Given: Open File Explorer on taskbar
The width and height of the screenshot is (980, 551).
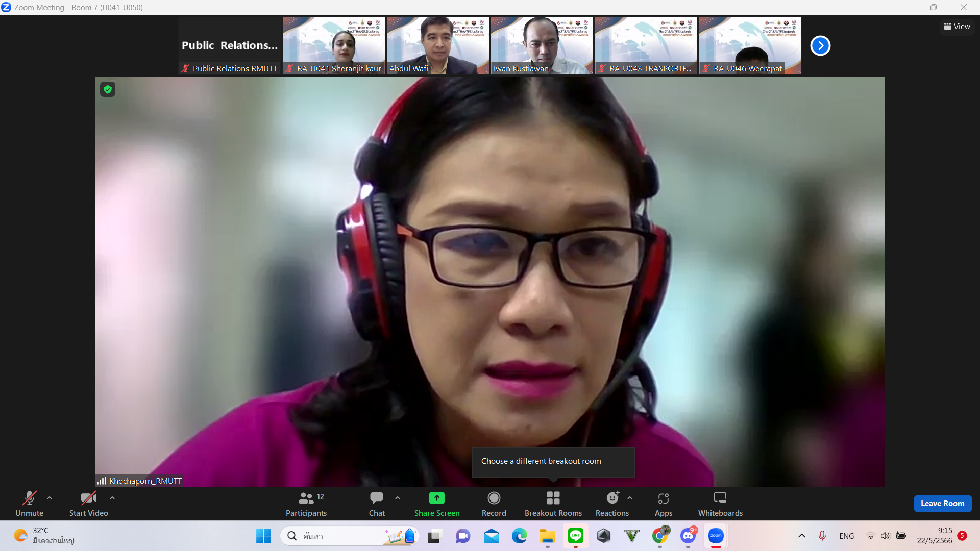Looking at the screenshot, I should 548,536.
